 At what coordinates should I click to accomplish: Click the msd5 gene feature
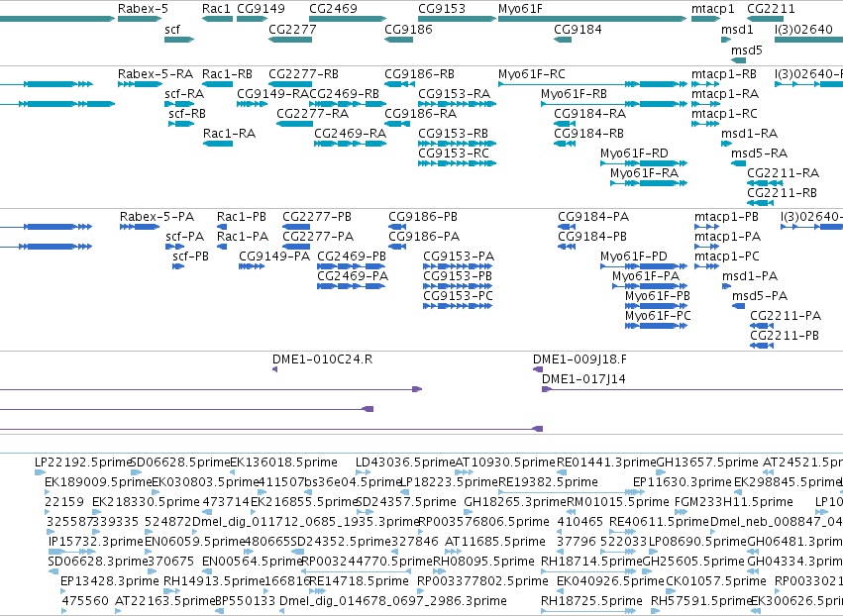[739, 59]
